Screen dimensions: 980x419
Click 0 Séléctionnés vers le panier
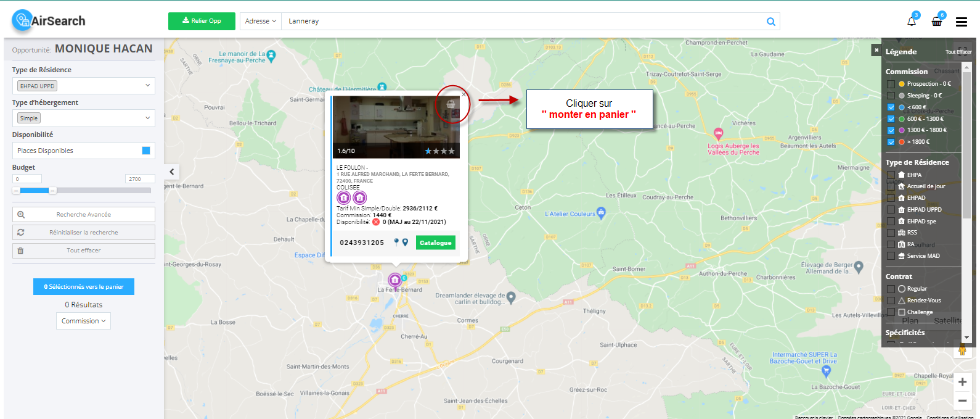[84, 287]
